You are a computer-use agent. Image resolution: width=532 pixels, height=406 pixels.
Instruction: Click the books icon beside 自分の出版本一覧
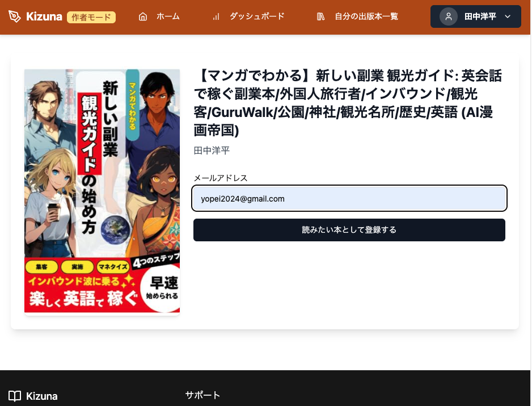tap(321, 16)
